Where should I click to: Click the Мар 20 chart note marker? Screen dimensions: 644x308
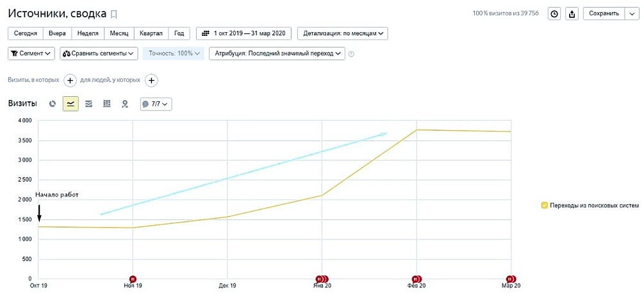[x=511, y=278]
